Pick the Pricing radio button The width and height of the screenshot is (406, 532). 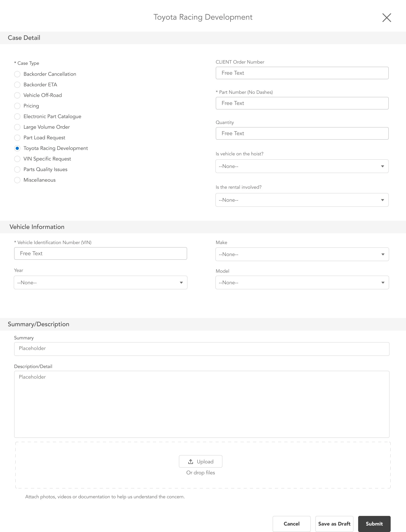tap(17, 106)
